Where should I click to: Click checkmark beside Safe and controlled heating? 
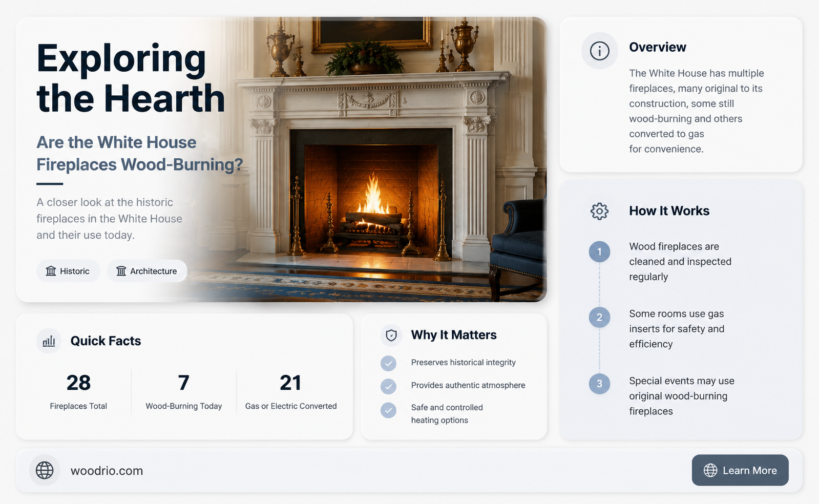tap(388, 410)
